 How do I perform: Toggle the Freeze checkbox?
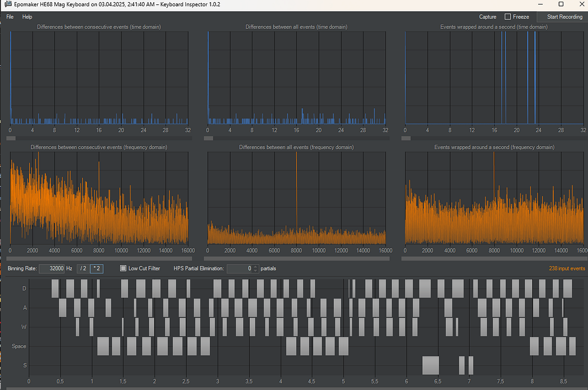(x=508, y=16)
